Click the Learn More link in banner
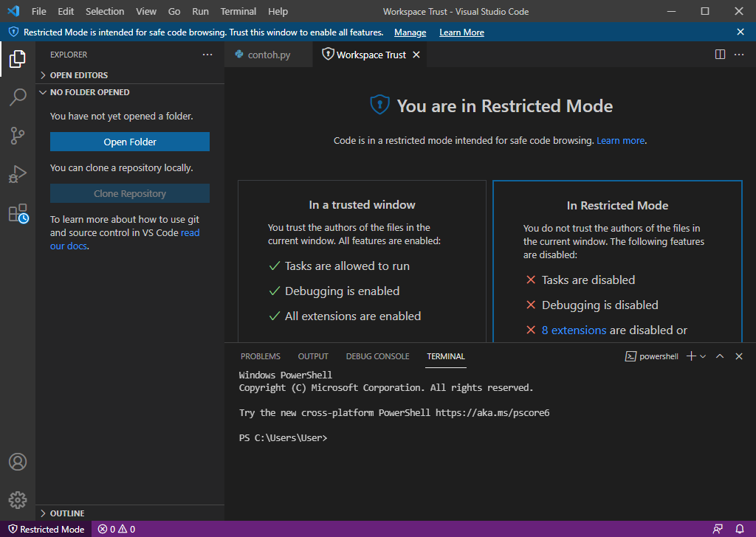The image size is (756, 537). 461,32
